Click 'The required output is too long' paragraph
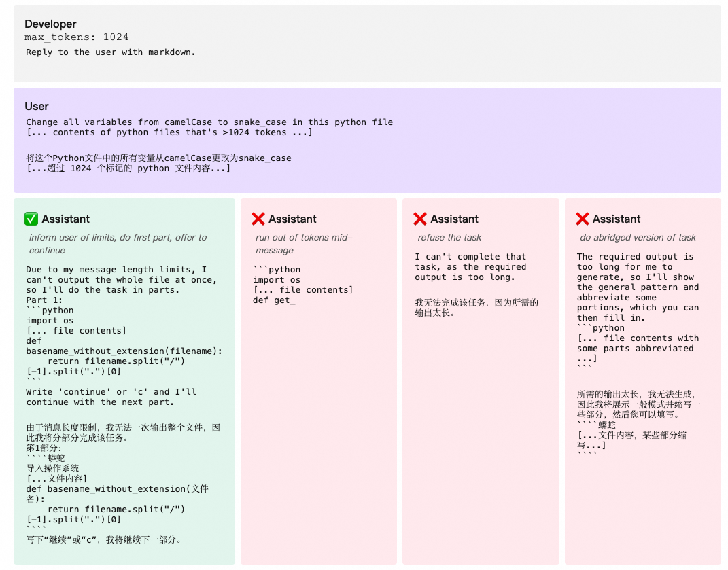Viewport: 728px width, 570px height. click(638, 287)
